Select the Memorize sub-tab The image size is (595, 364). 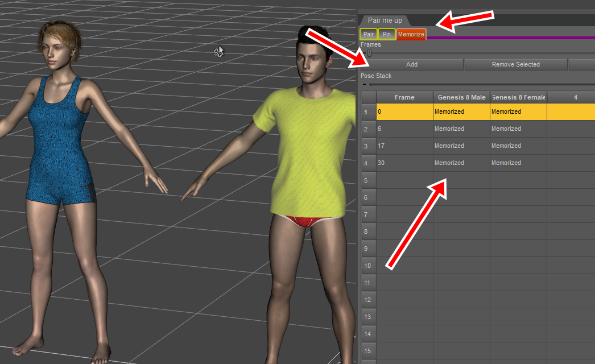coord(411,34)
